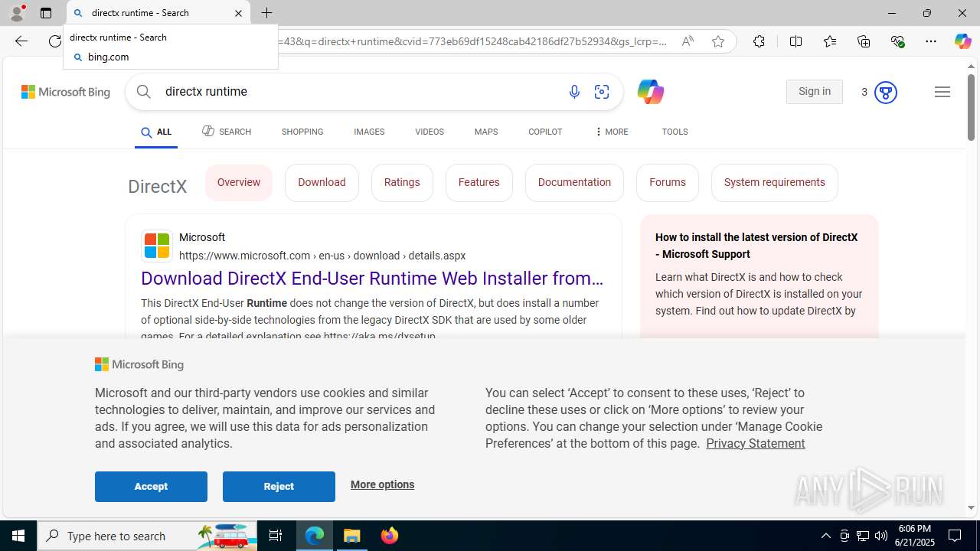
Task: Open File Explorer from the taskbar
Action: point(352,536)
